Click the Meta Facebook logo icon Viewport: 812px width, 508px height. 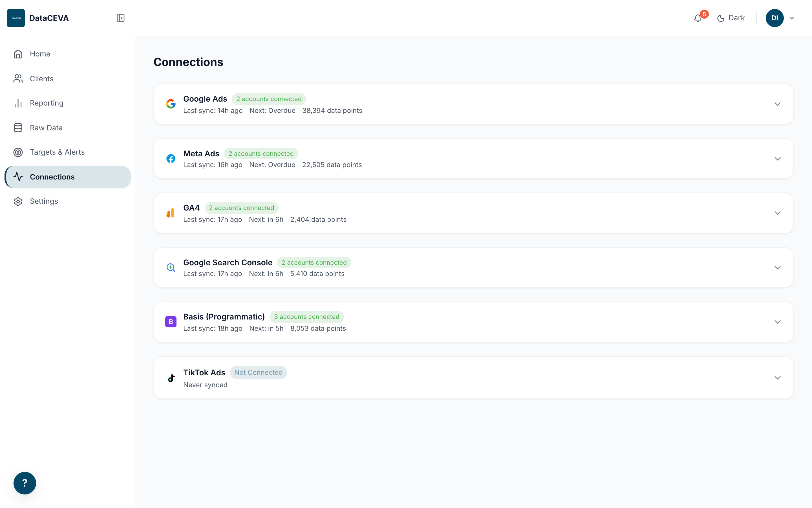171,159
